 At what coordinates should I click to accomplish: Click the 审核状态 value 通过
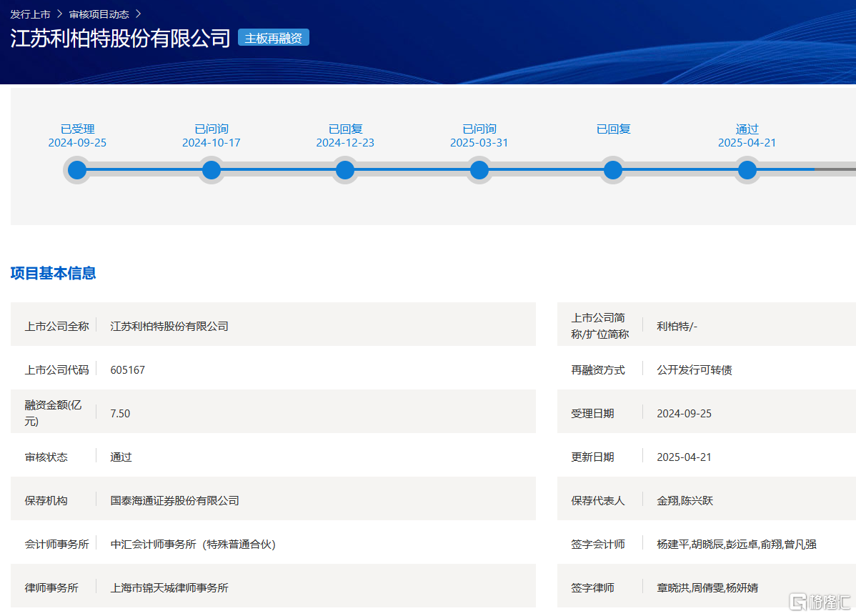tap(121, 457)
